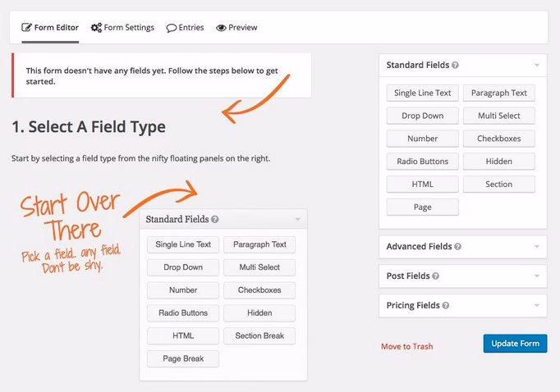Screen dimensions: 560x392
Task: Add a Checkboxes field from sidebar
Action: pyautogui.click(x=499, y=139)
